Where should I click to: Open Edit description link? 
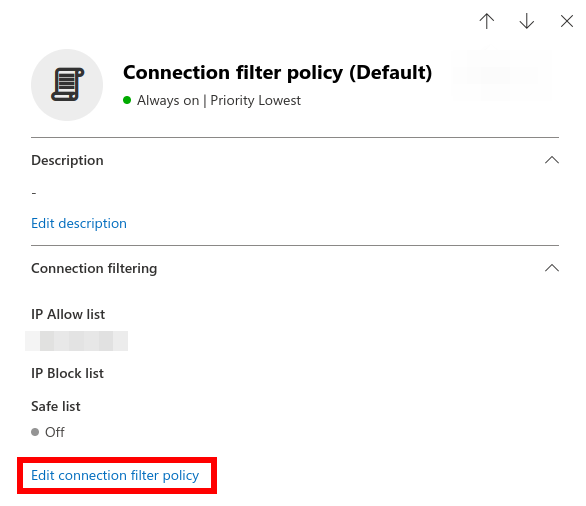[79, 223]
